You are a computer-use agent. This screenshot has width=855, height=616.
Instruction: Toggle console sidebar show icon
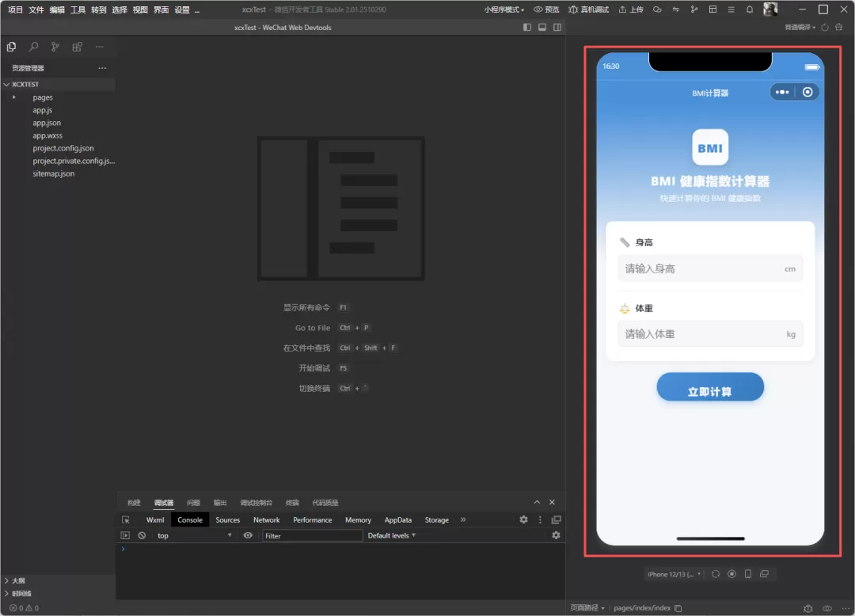[125, 535]
